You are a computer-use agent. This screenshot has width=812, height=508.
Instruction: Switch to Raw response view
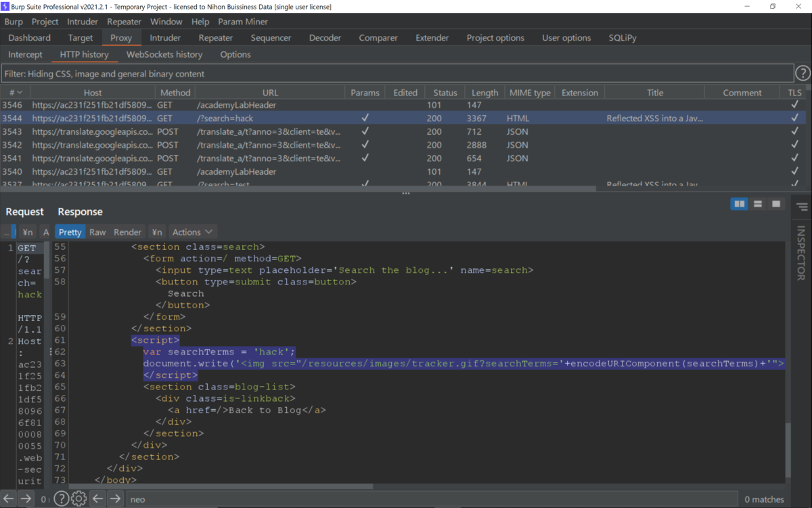[97, 232]
